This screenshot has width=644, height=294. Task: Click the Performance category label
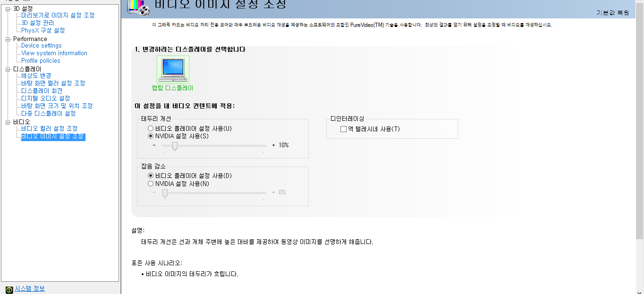[x=30, y=39]
